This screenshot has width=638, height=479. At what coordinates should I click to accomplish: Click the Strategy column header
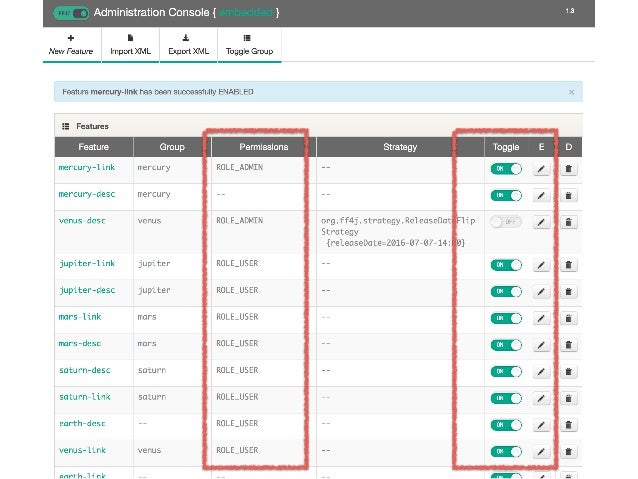(400, 147)
